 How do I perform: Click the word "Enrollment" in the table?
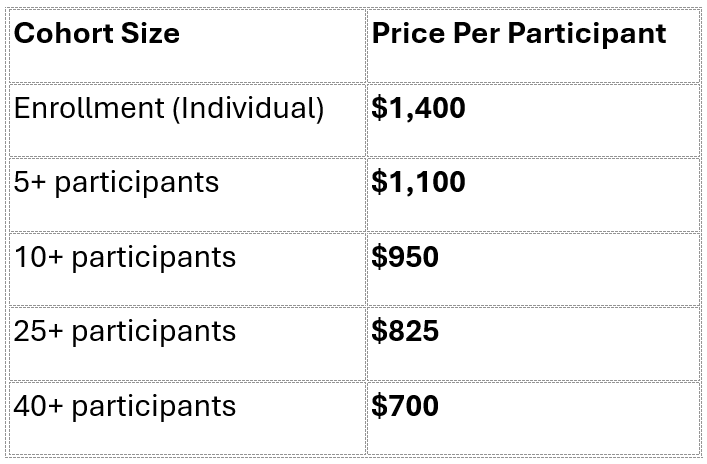point(88,108)
